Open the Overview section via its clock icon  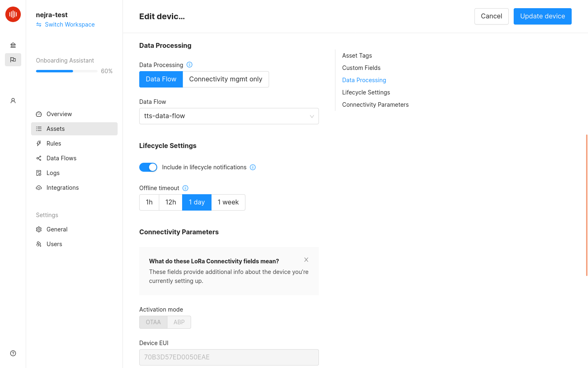pyautogui.click(x=39, y=114)
